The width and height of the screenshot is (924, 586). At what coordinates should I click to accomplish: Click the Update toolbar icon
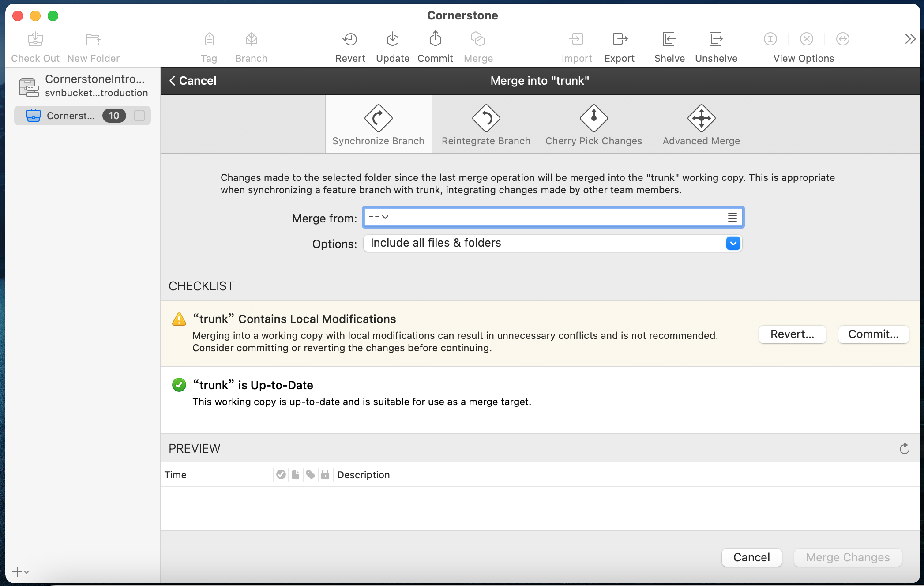[393, 39]
